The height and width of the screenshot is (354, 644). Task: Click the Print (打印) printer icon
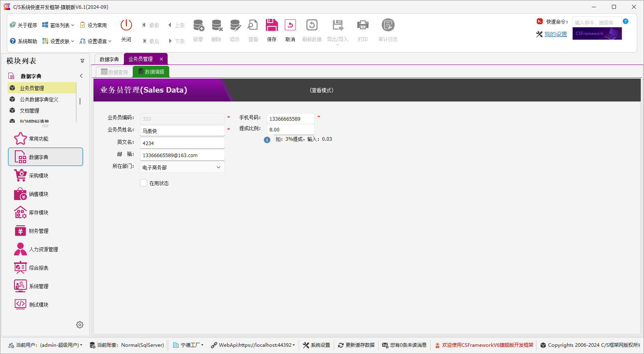coord(363,25)
